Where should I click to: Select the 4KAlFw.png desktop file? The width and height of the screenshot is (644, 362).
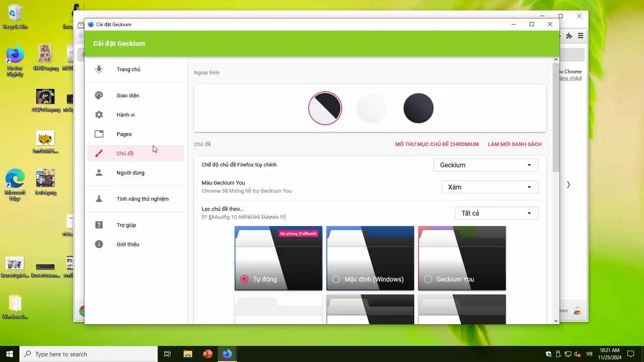(45, 58)
